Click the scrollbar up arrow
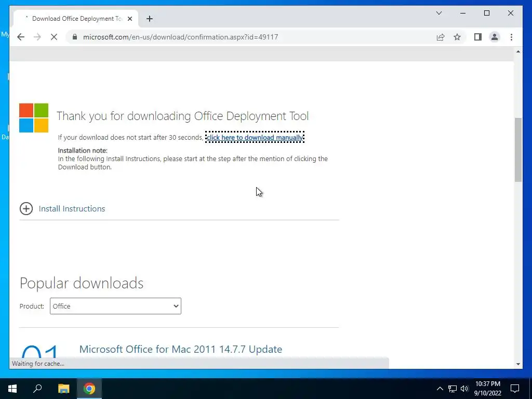532x399 pixels. tap(518, 51)
